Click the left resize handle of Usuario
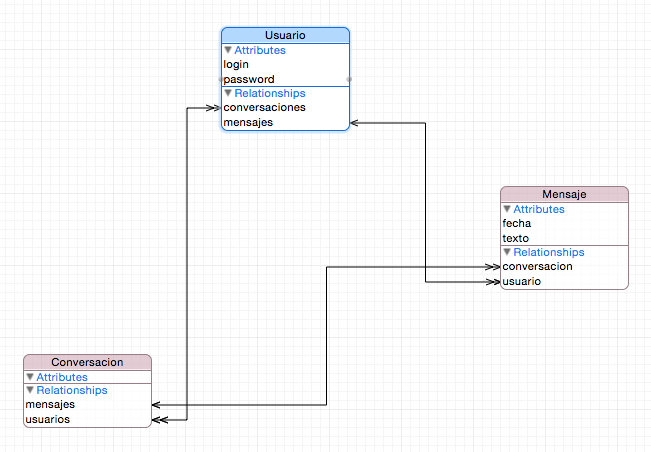Viewport: 651px width, 452px height. [x=221, y=79]
